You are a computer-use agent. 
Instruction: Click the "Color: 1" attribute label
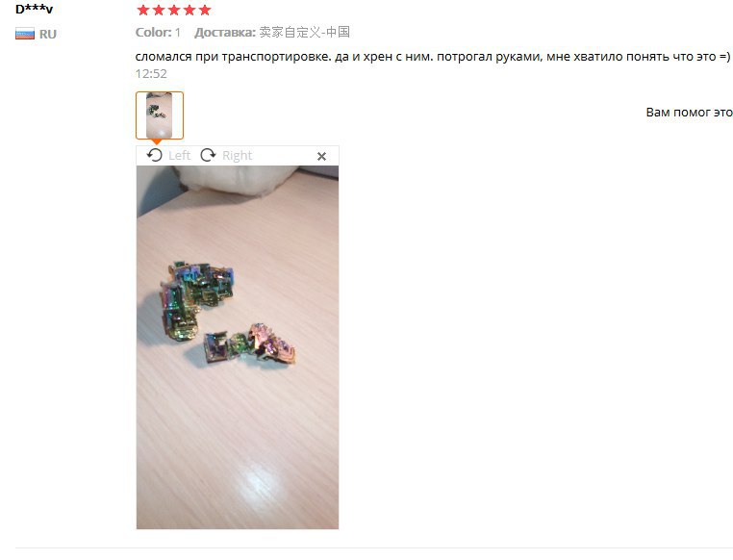pyautogui.click(x=158, y=33)
